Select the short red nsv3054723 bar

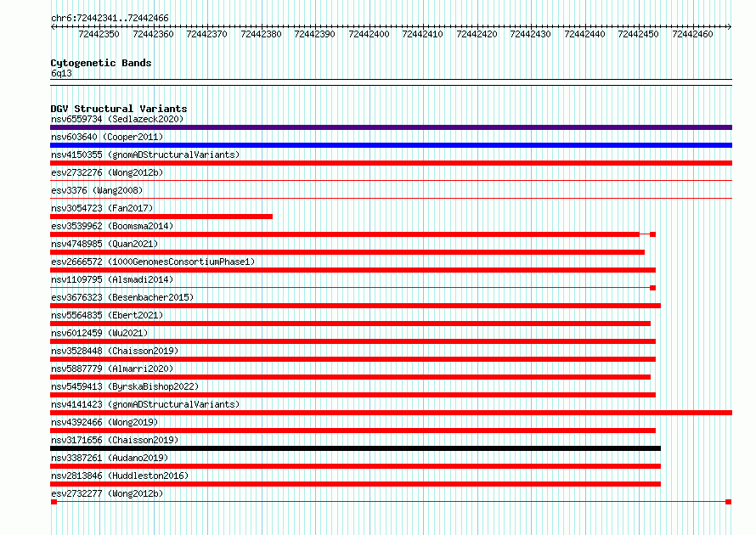(x=161, y=217)
